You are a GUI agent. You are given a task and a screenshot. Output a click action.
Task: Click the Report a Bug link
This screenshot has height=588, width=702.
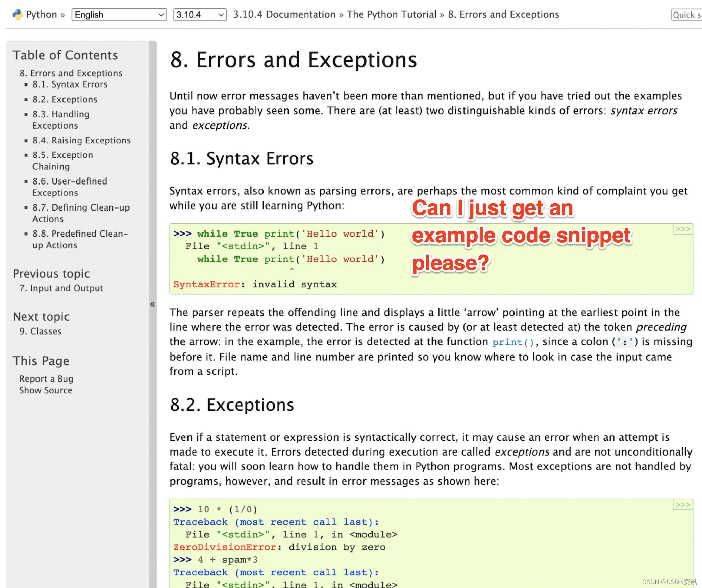46,379
